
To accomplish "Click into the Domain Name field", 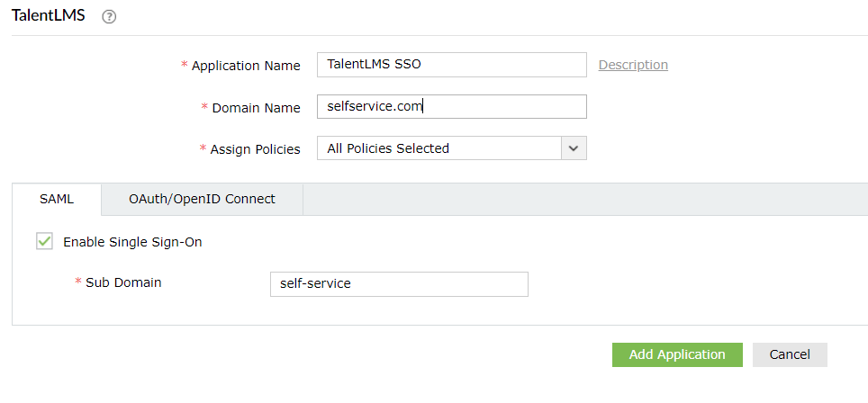I will [x=451, y=107].
